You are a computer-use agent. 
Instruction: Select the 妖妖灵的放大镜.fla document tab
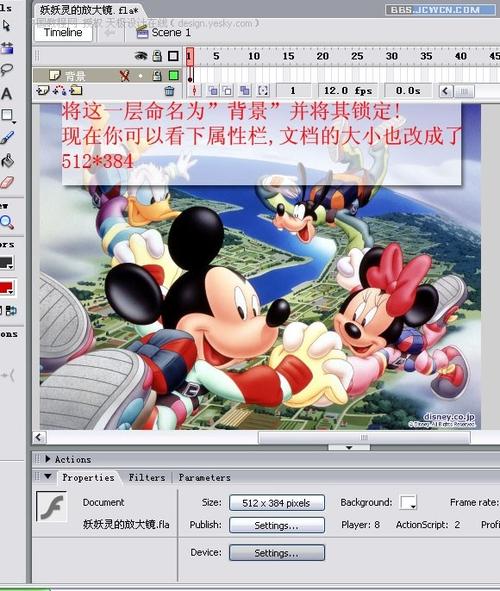click(x=89, y=10)
